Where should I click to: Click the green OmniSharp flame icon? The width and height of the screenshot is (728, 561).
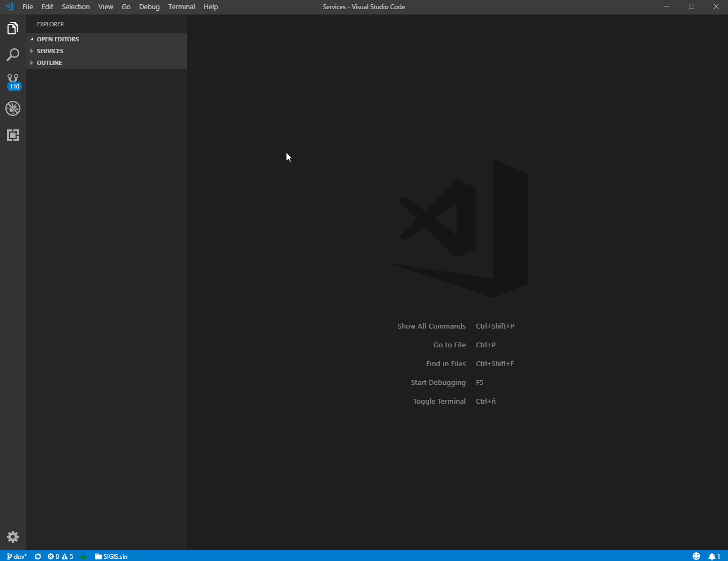83,557
